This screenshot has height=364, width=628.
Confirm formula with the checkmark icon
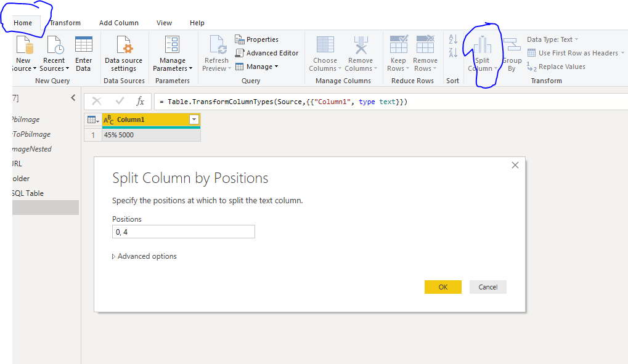[120, 101]
